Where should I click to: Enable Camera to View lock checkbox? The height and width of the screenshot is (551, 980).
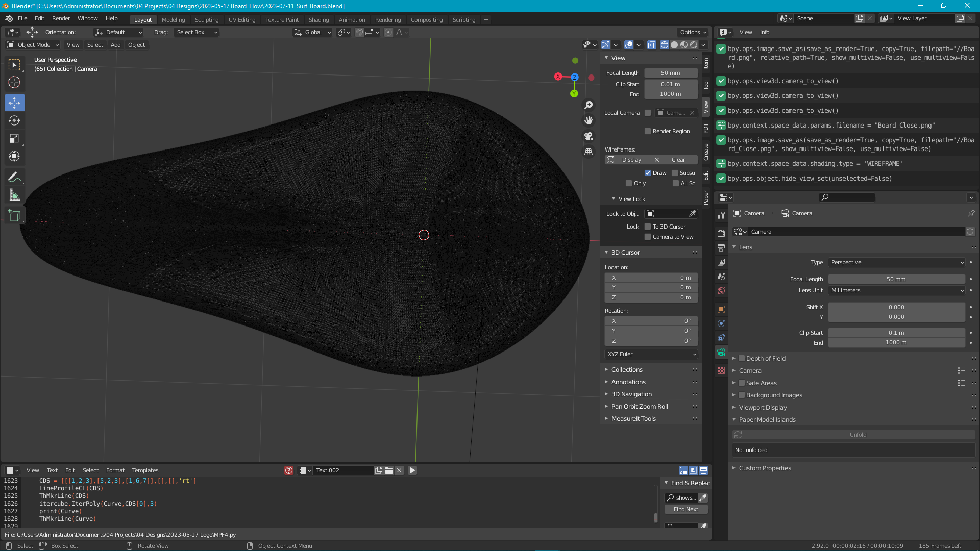point(648,237)
